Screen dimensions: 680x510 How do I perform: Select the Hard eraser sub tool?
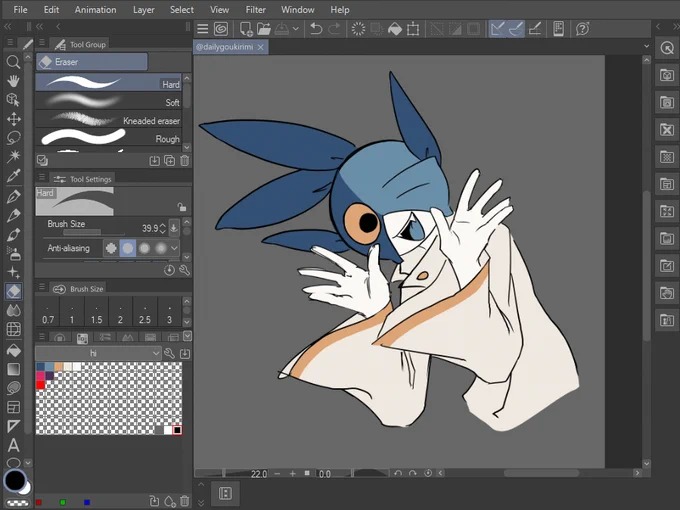click(x=108, y=82)
